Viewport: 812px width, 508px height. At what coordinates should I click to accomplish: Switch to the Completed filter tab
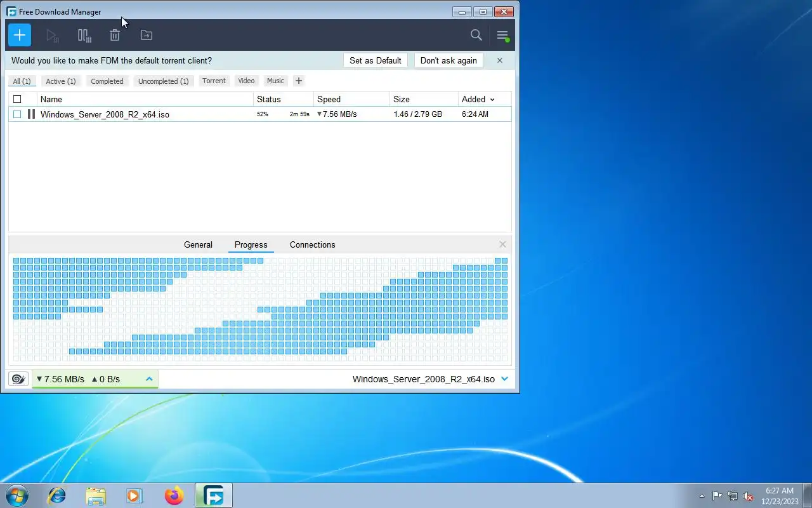(107, 81)
